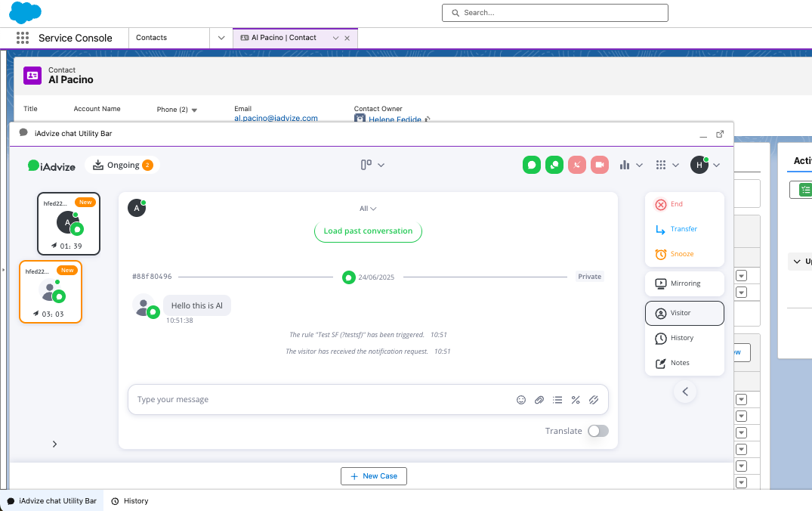The width and height of the screenshot is (812, 511).
Task: Click Load past conversation button
Action: pos(368,231)
